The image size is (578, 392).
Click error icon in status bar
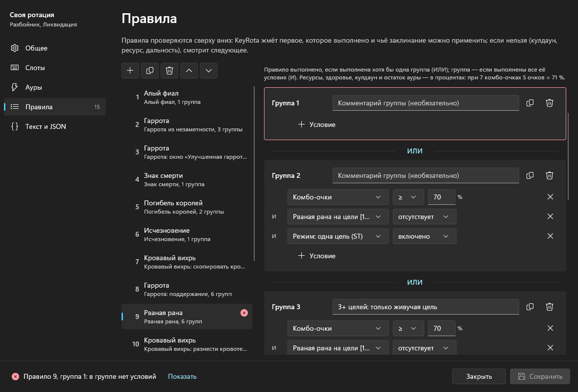click(x=15, y=376)
